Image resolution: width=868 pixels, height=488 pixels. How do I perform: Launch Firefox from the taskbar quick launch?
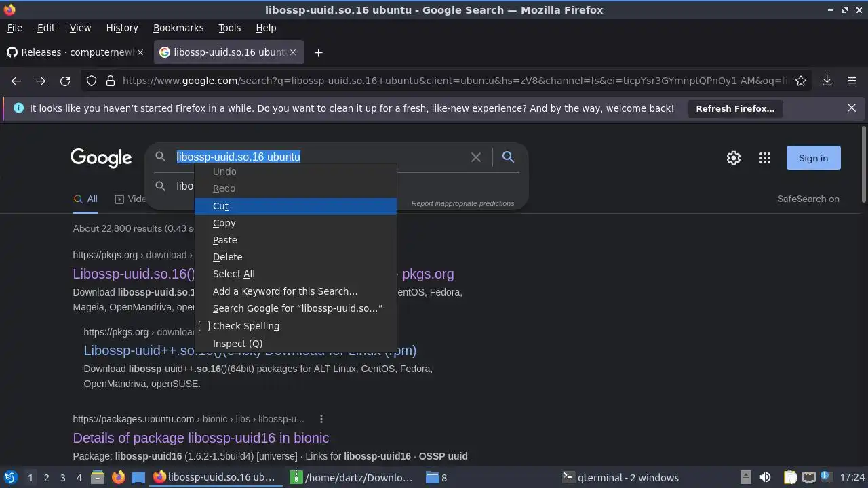coord(118,477)
